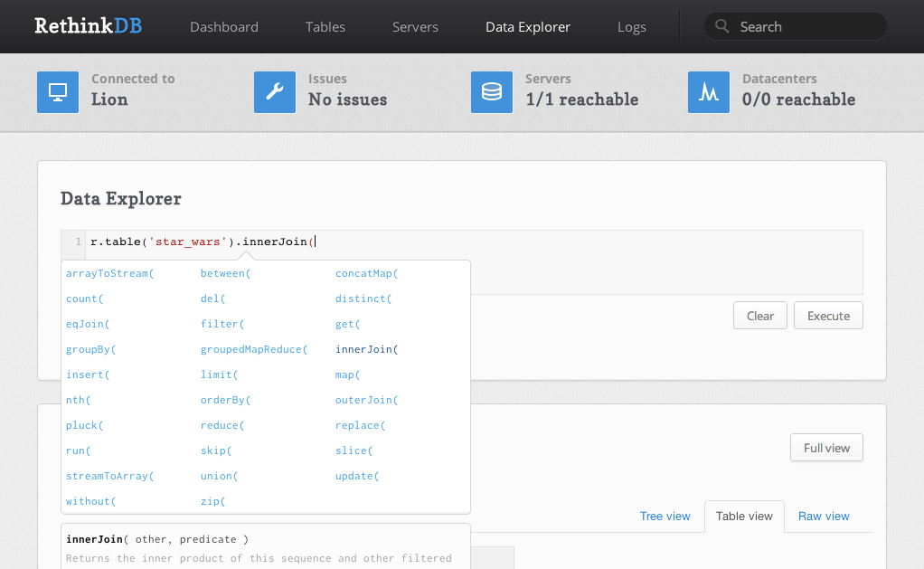Pick outerJoin( from autocomplete suggestions
Viewport: 924px width, 569px height.
point(366,400)
